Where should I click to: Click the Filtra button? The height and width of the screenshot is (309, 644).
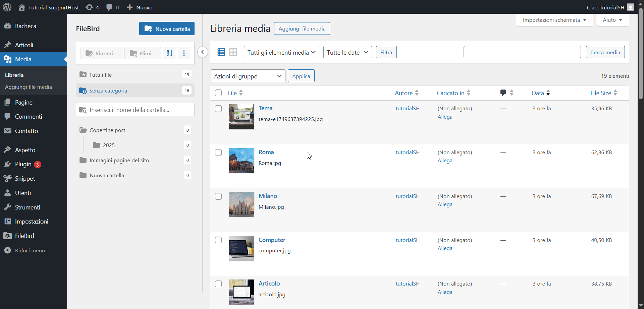pyautogui.click(x=386, y=52)
